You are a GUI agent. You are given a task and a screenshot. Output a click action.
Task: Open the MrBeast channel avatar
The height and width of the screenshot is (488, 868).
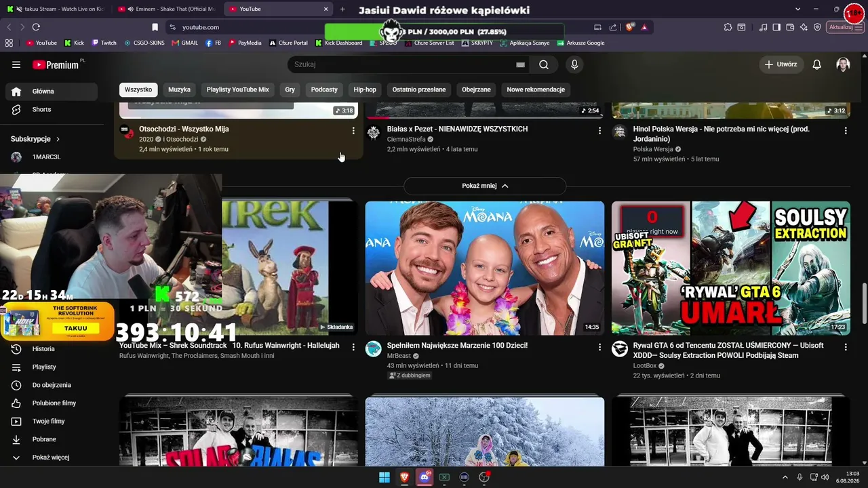coord(374,349)
